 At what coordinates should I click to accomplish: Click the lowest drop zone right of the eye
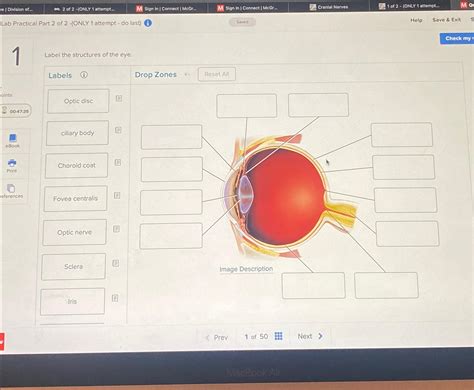point(408,233)
